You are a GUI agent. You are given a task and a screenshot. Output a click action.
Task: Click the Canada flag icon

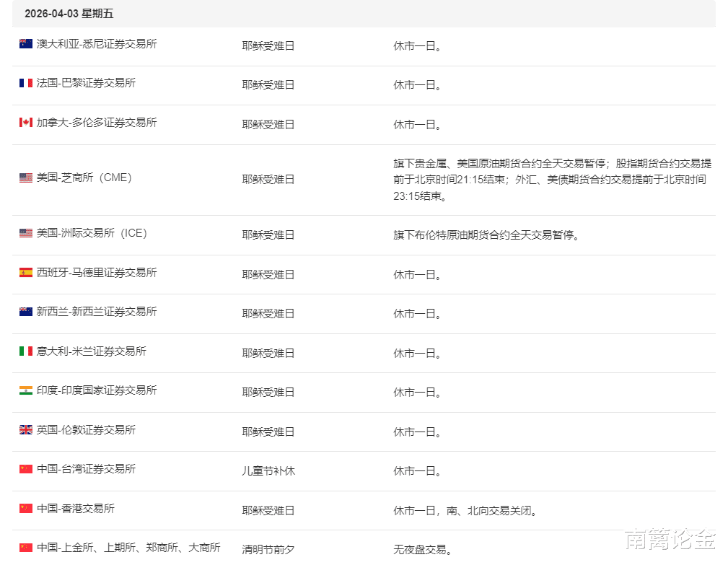click(25, 122)
